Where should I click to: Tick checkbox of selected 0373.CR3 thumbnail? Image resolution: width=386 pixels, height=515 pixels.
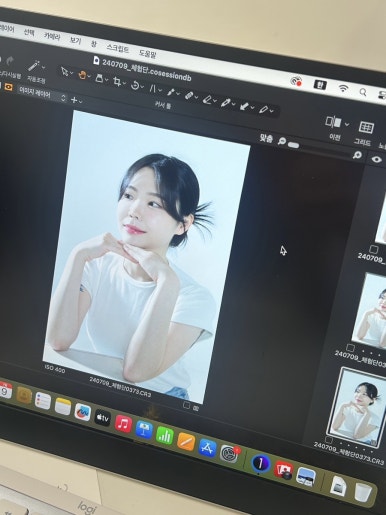[329, 440]
